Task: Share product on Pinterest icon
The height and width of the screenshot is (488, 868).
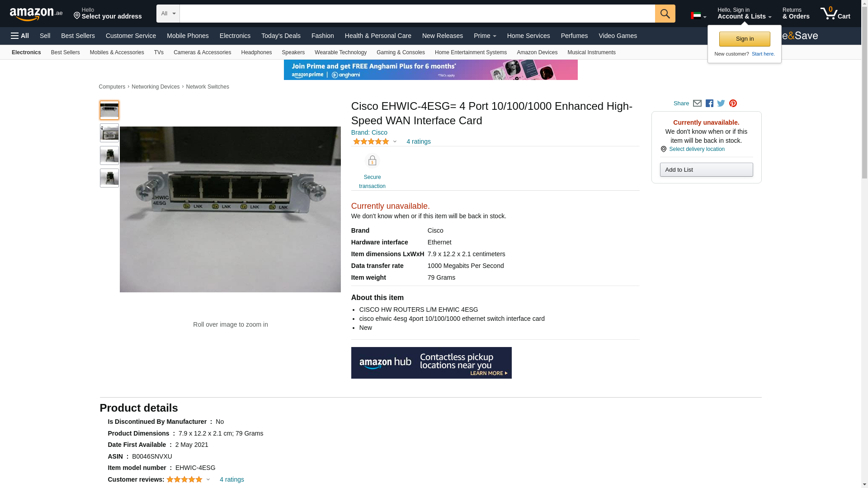Action: pyautogui.click(x=733, y=103)
